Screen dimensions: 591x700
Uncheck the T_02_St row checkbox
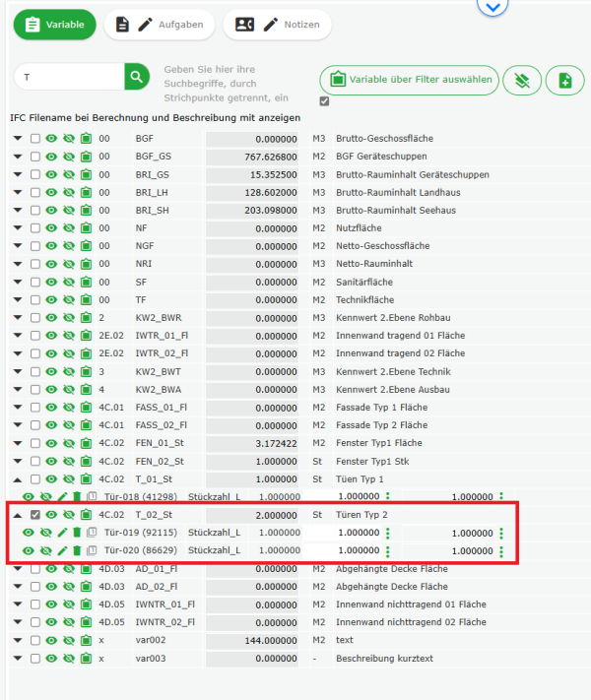(x=35, y=515)
